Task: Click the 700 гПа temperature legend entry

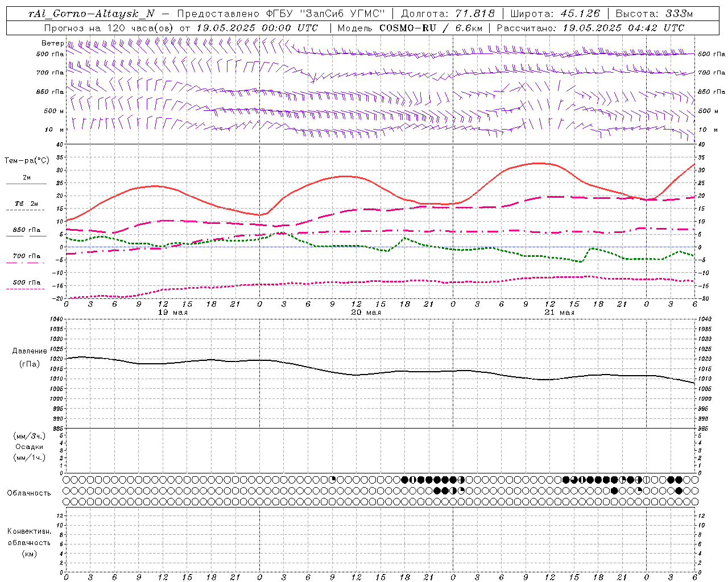Action: coord(26,256)
